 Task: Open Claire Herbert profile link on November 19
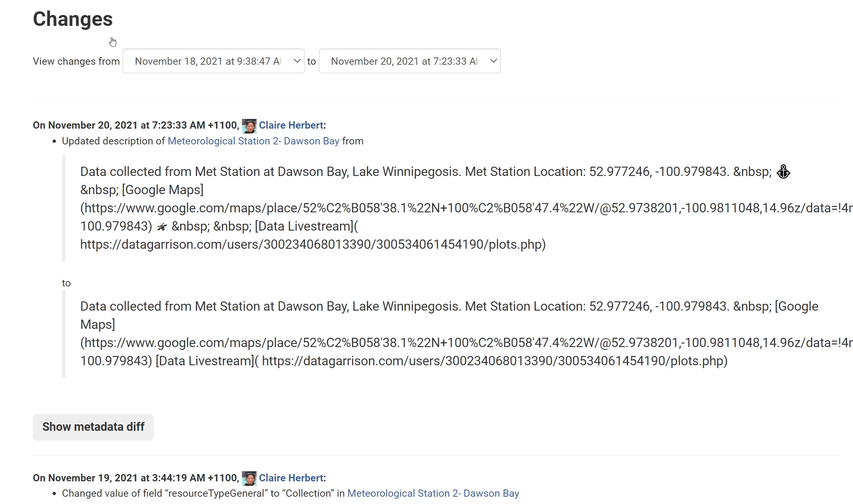291,478
